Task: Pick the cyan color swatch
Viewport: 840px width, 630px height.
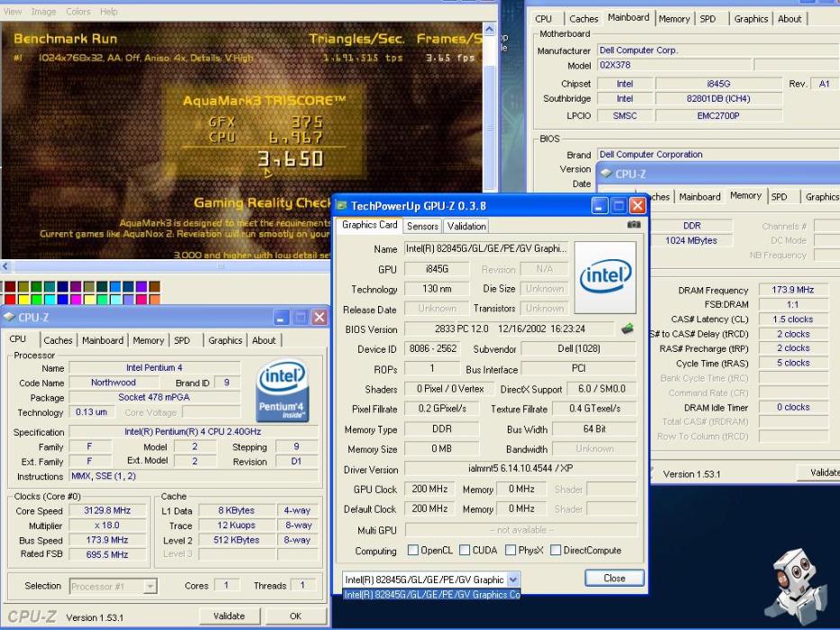Action: (50, 300)
